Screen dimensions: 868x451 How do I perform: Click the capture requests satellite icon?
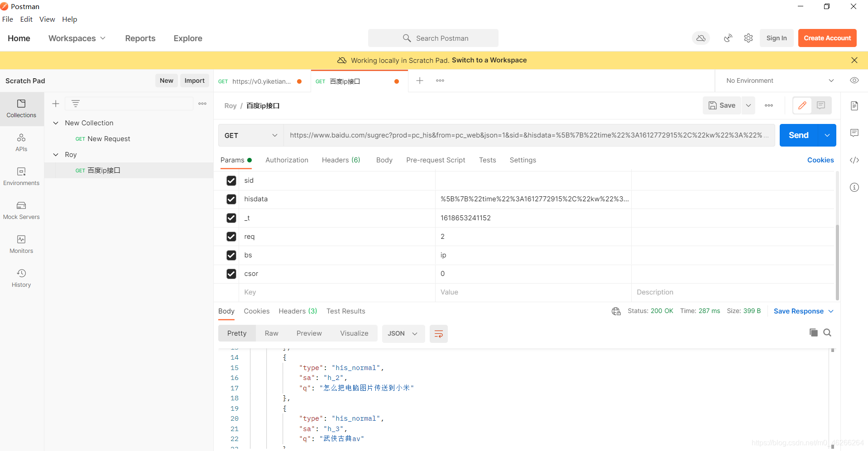(728, 38)
